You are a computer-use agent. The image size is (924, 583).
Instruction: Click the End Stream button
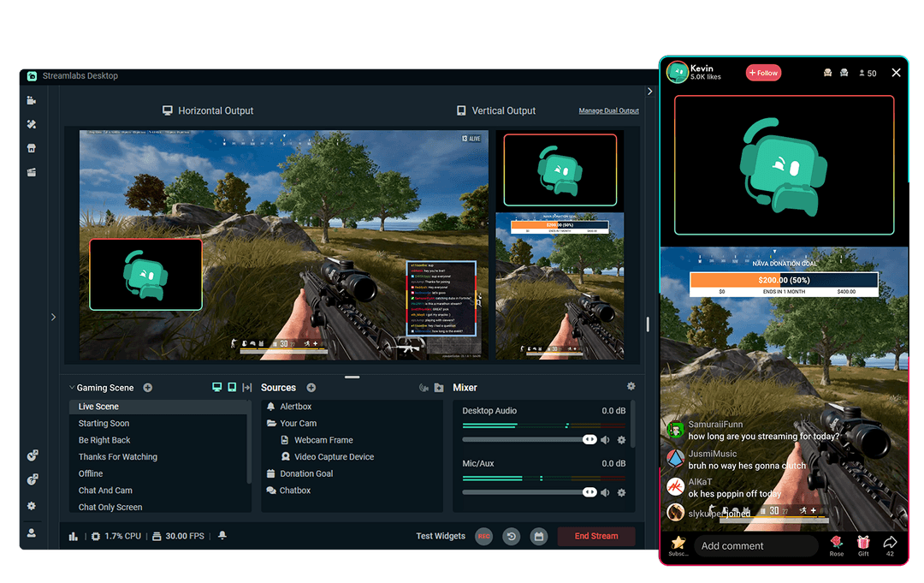click(x=596, y=536)
